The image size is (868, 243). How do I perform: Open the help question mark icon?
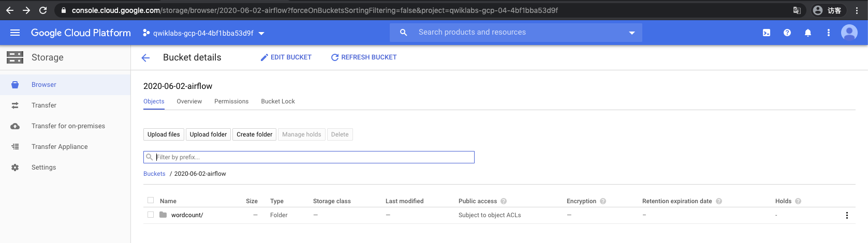tap(787, 33)
